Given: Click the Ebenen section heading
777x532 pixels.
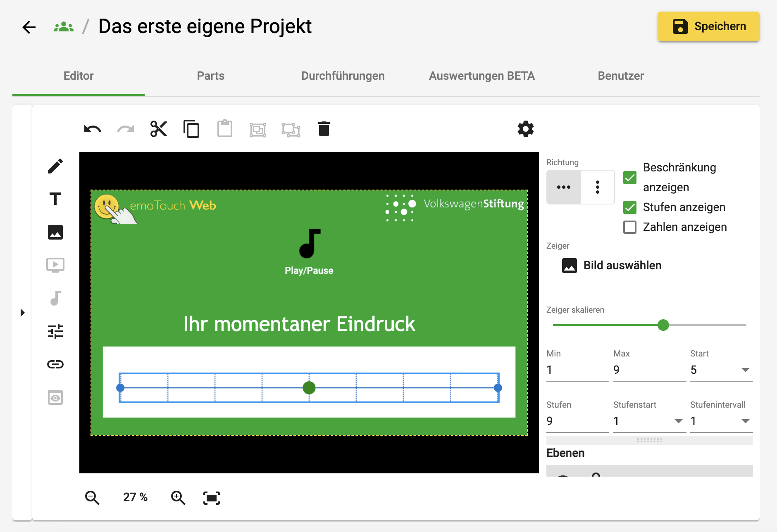Looking at the screenshot, I should [x=565, y=453].
